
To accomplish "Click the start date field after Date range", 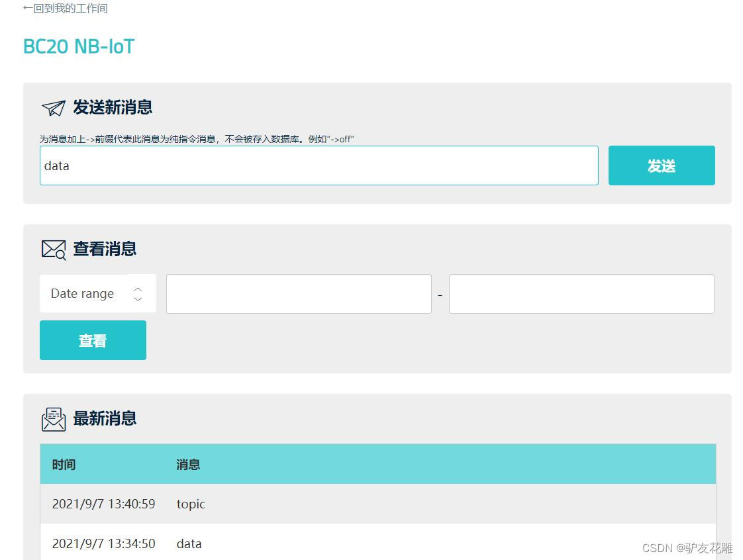I will click(x=299, y=293).
